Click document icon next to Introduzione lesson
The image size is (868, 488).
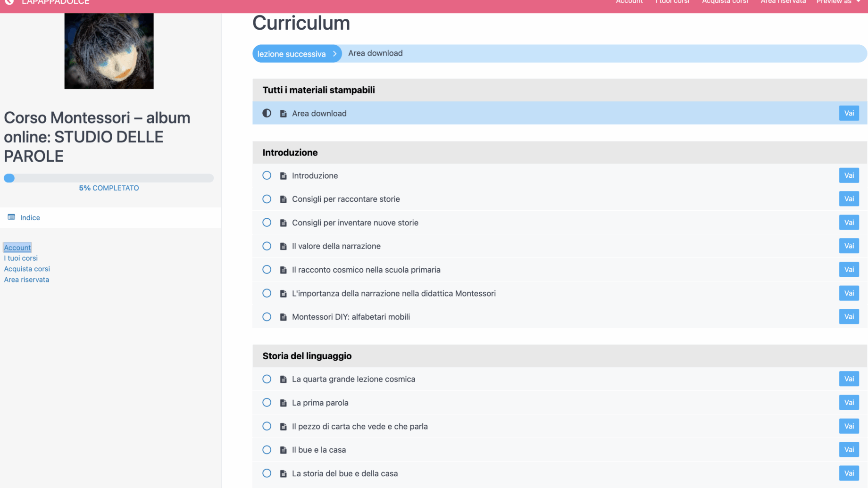pos(283,176)
